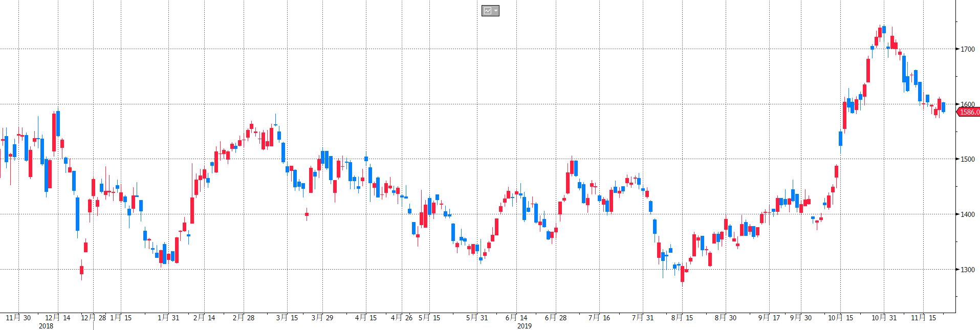
Task: Select the 3月 29 date label
Action: (x=322, y=318)
